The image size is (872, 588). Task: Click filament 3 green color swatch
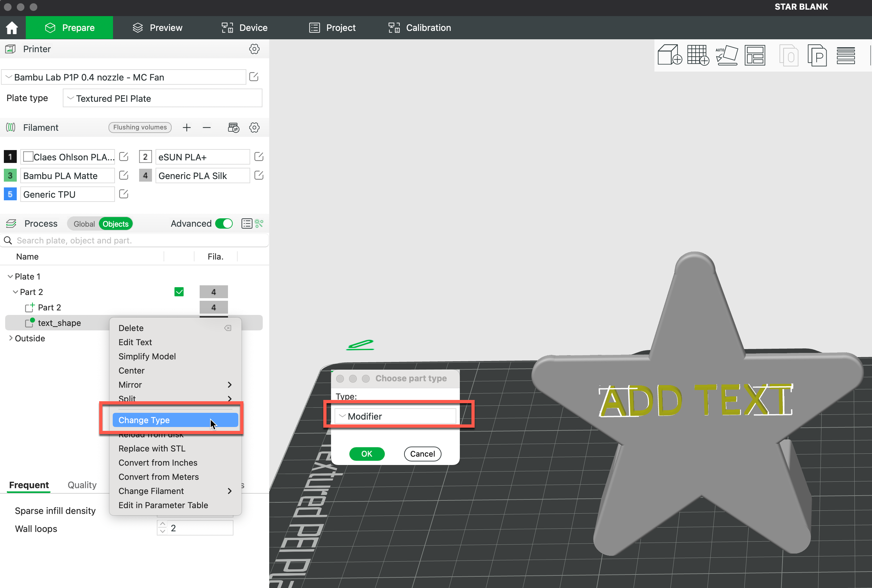pyautogui.click(x=10, y=175)
